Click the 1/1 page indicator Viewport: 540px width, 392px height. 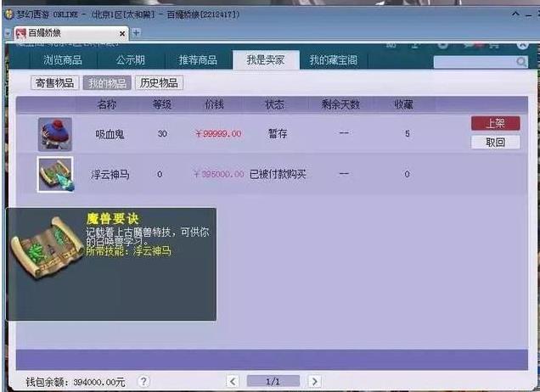click(273, 381)
